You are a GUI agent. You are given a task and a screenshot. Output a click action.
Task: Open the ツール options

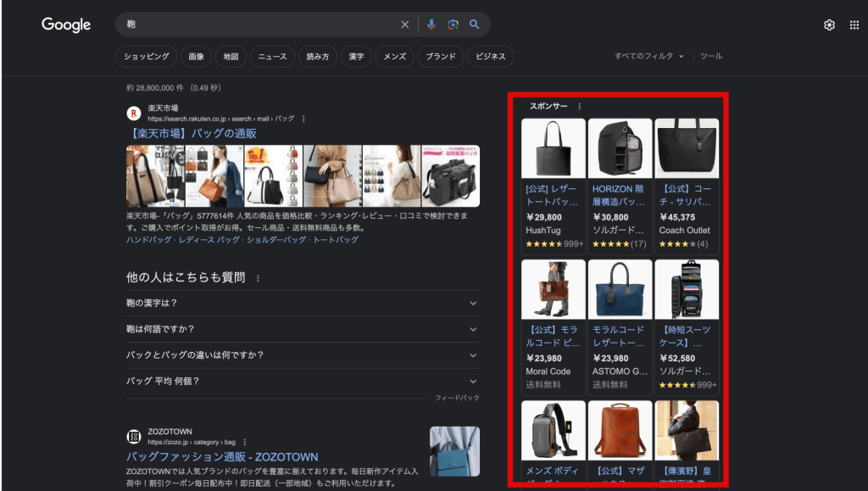pos(711,56)
